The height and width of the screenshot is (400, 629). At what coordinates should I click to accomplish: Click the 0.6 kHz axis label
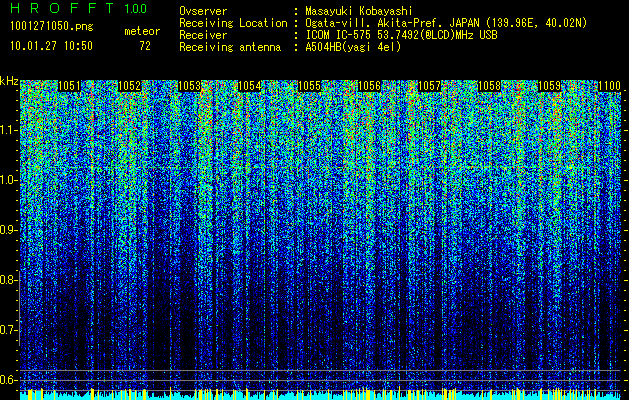(9, 380)
